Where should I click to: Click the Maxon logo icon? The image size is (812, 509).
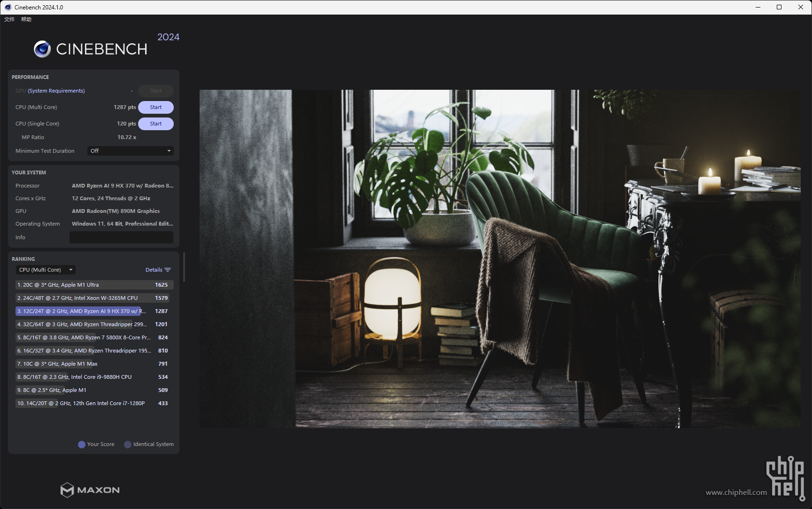point(67,490)
